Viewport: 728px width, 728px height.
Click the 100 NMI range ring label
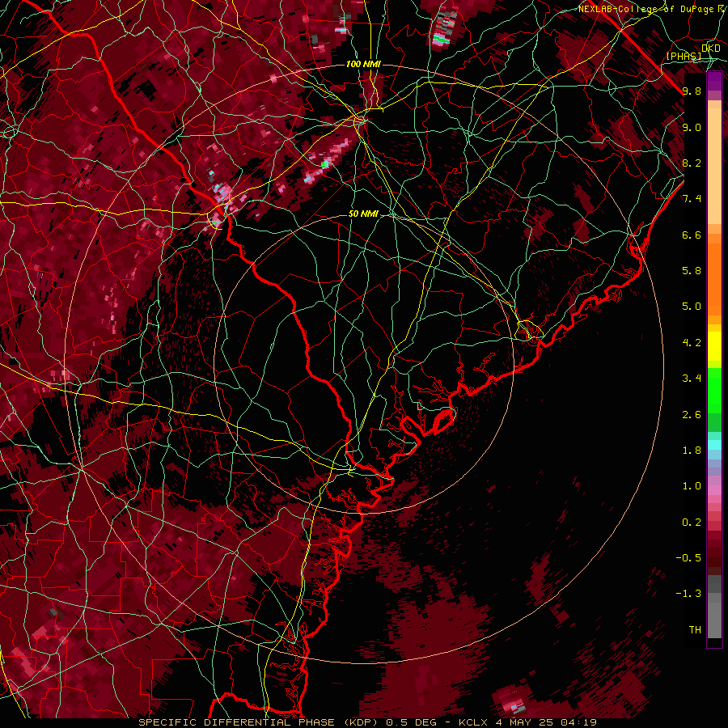click(x=363, y=64)
